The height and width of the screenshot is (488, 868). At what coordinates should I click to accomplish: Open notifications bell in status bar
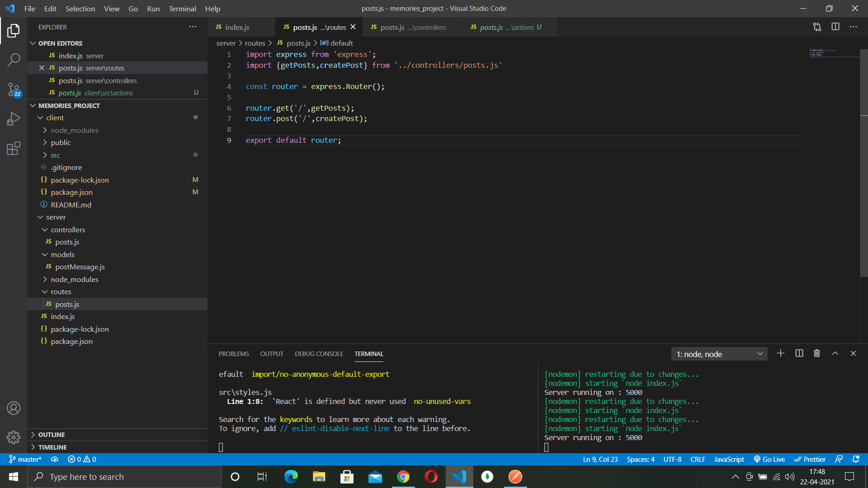(856, 460)
